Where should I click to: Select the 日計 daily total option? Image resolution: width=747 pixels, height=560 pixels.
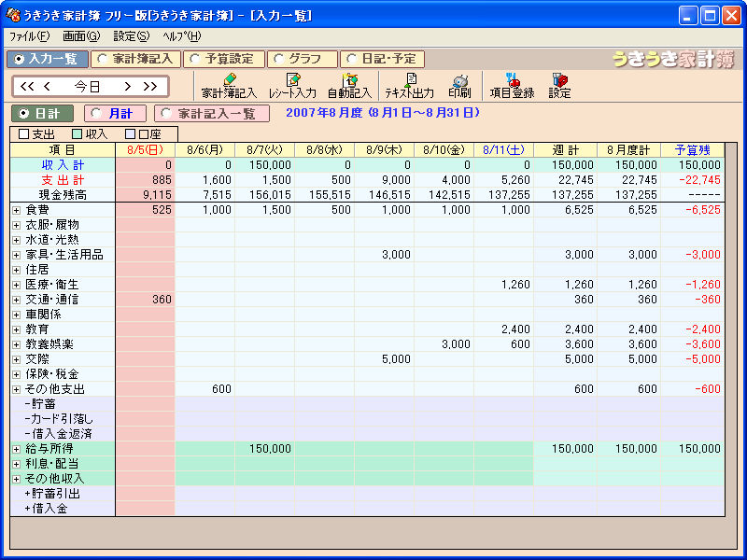tap(42, 114)
